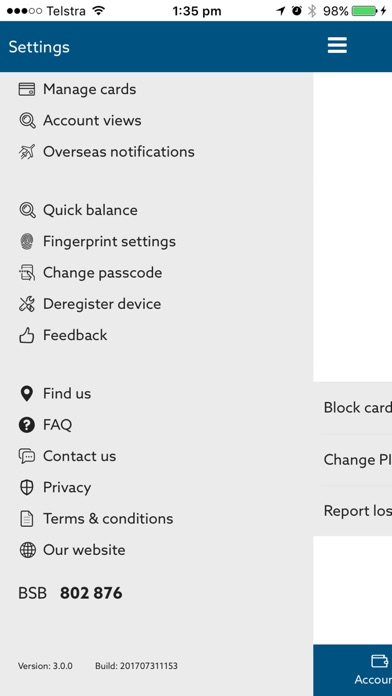Tap the wrench icon for Deregister device

27,304
